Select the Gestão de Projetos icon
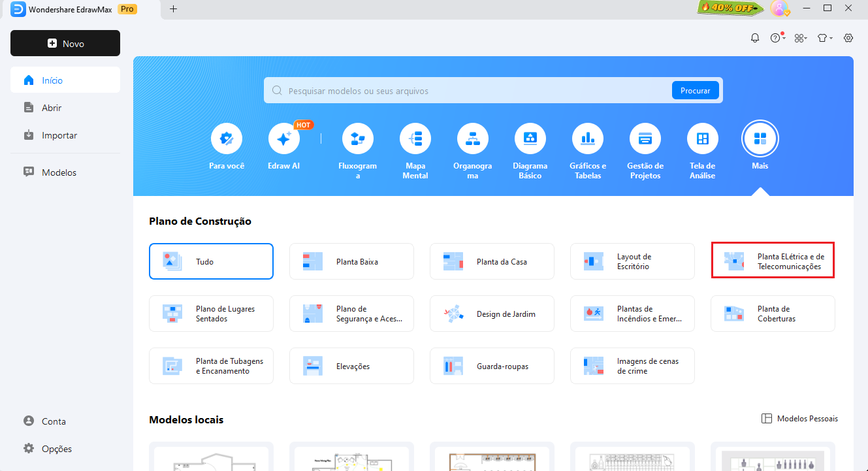The image size is (868, 471). pos(645,138)
